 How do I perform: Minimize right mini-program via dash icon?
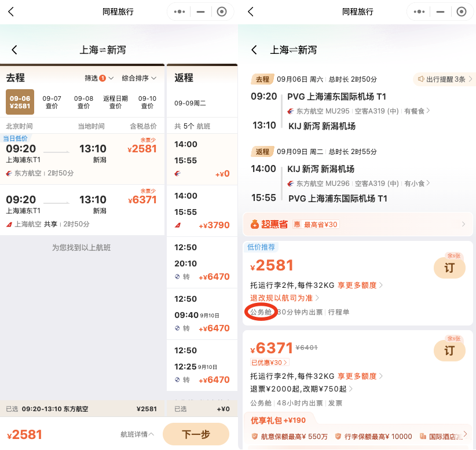pyautogui.click(x=440, y=12)
